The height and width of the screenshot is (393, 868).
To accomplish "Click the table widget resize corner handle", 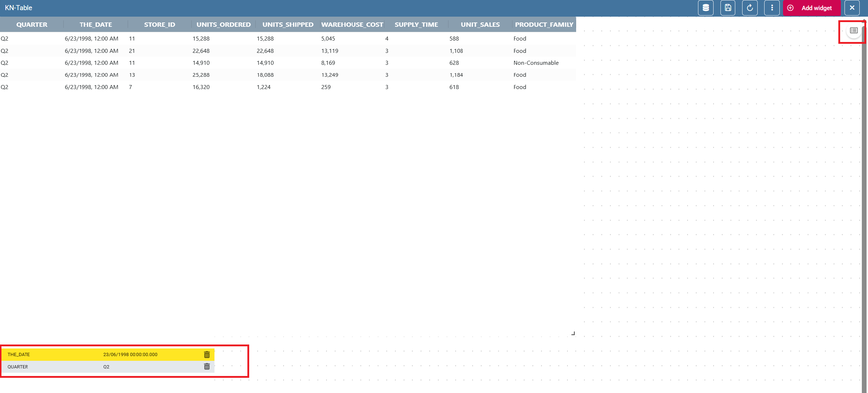I will pyautogui.click(x=573, y=333).
